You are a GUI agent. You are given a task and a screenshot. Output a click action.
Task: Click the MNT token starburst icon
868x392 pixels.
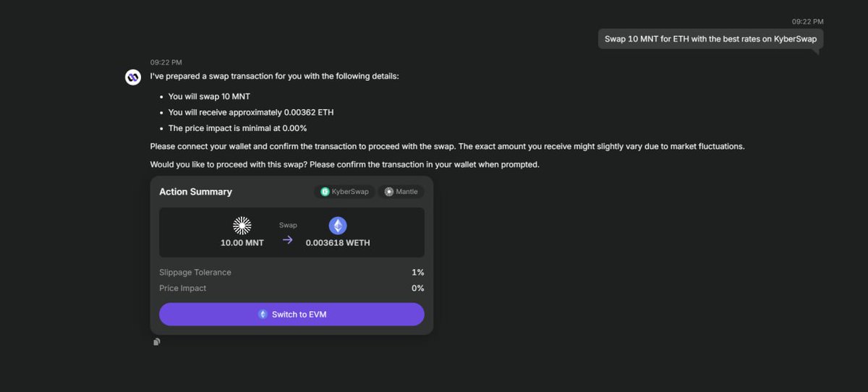click(242, 226)
